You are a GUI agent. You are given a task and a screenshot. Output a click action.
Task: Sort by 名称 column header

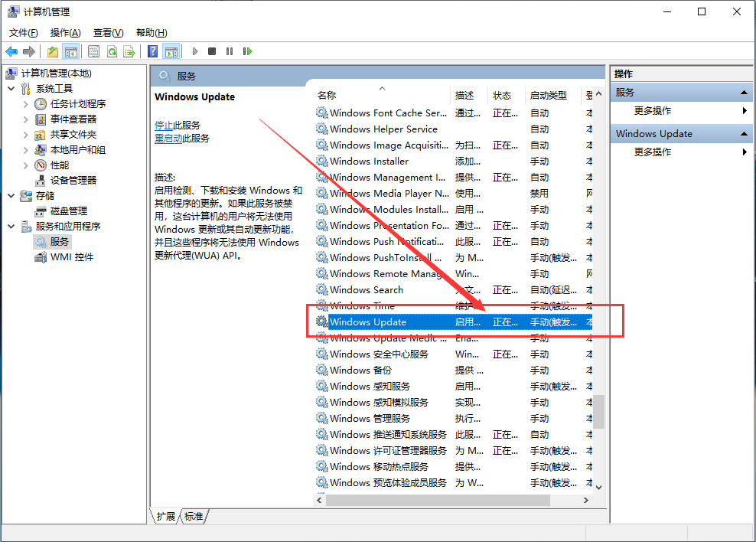[x=383, y=96]
